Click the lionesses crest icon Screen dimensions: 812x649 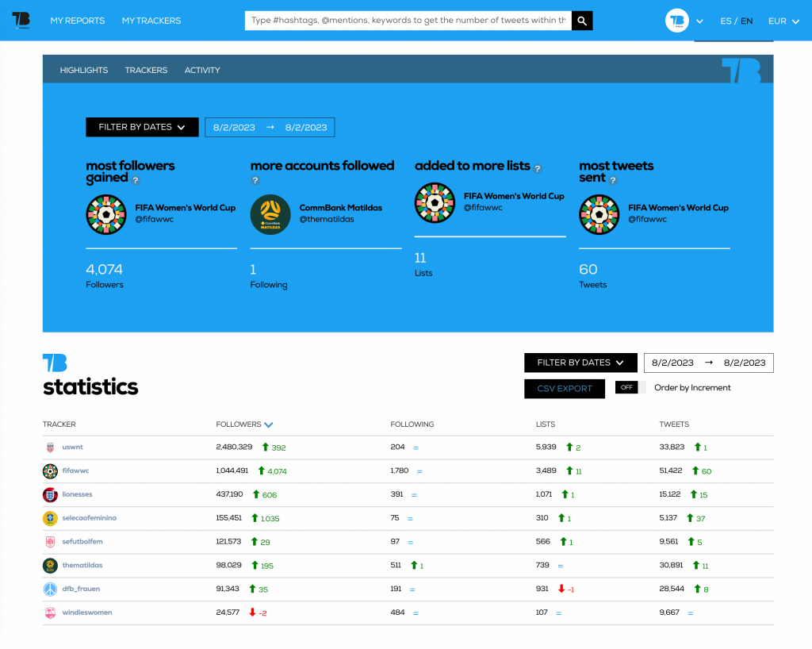[48, 494]
